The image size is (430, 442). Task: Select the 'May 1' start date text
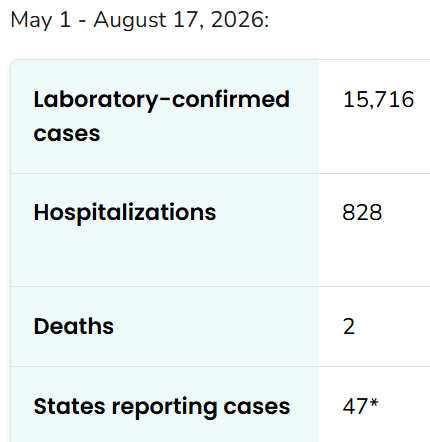click(41, 21)
